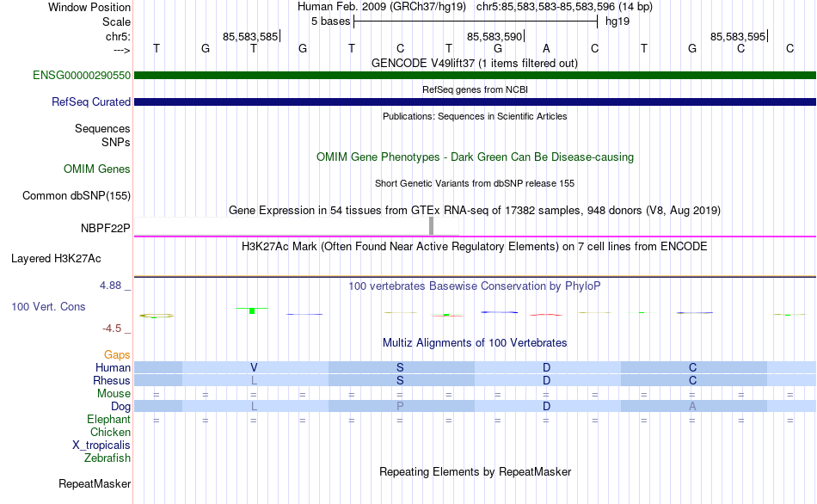Screen dimensions: 817x504
Task: Click the Rhesus species label
Action: pos(112,380)
